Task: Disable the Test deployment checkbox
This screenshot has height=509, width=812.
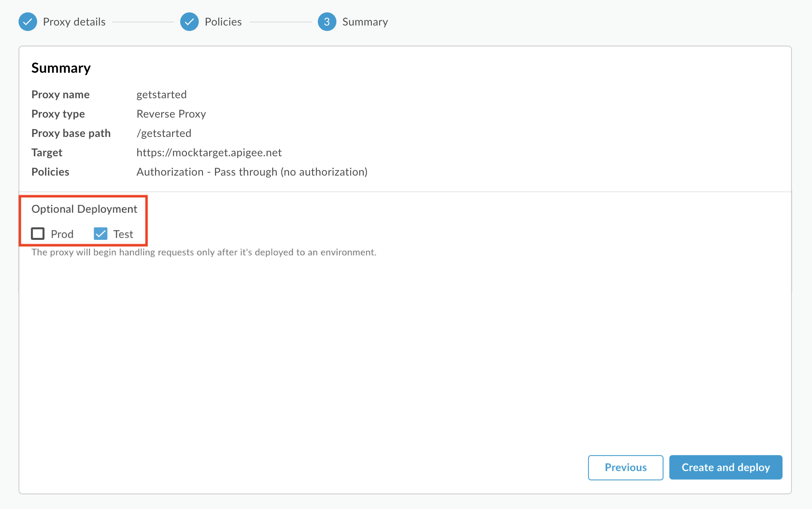Action: (x=100, y=233)
